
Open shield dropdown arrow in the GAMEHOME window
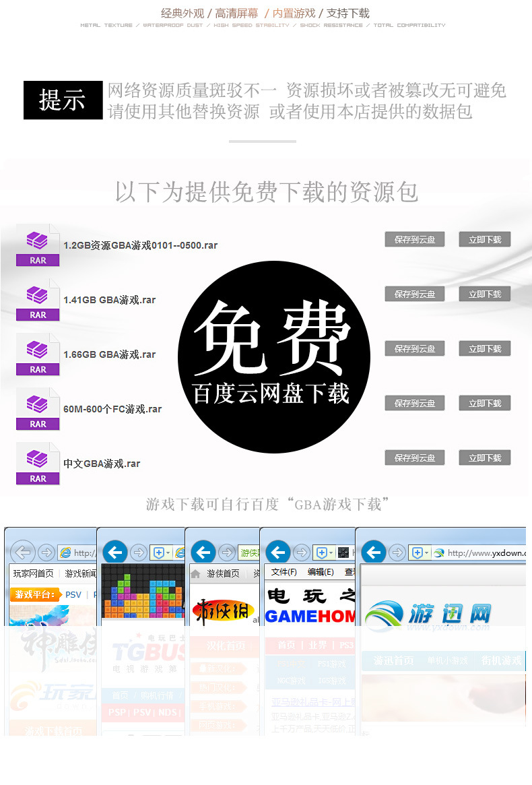[x=331, y=553]
